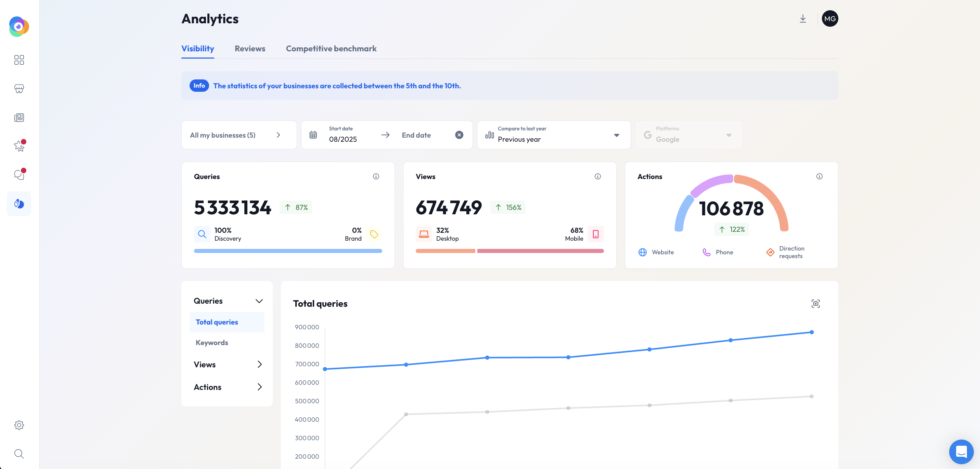Collapse the Queries section chevron
The image size is (980, 469).
(x=259, y=301)
